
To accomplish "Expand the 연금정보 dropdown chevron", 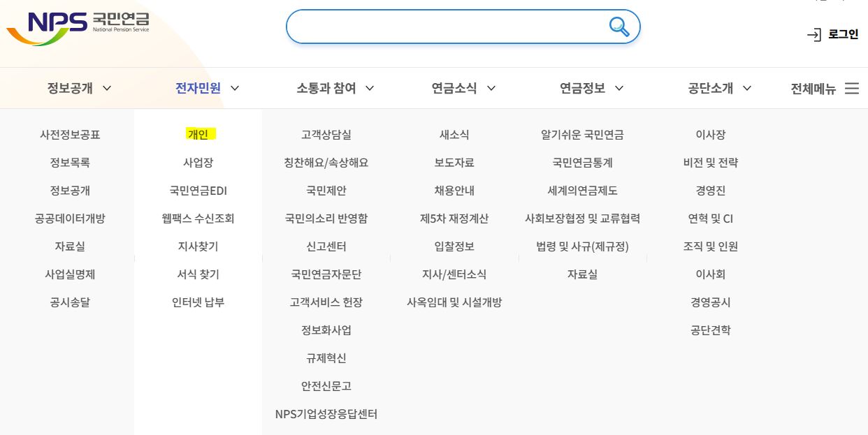I will pyautogui.click(x=619, y=89).
